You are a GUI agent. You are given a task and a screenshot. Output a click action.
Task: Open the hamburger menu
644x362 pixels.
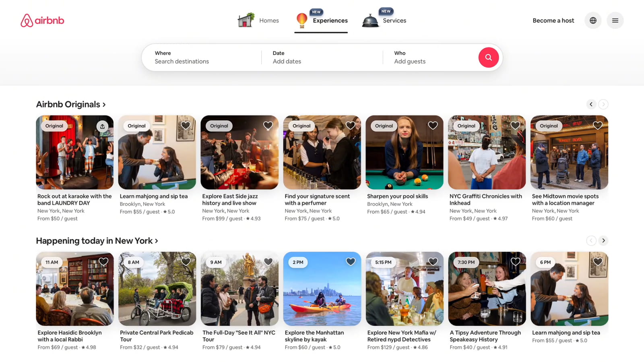615,20
